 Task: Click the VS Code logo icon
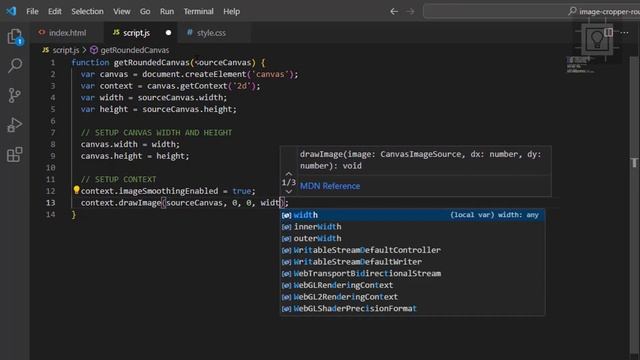click(11, 11)
